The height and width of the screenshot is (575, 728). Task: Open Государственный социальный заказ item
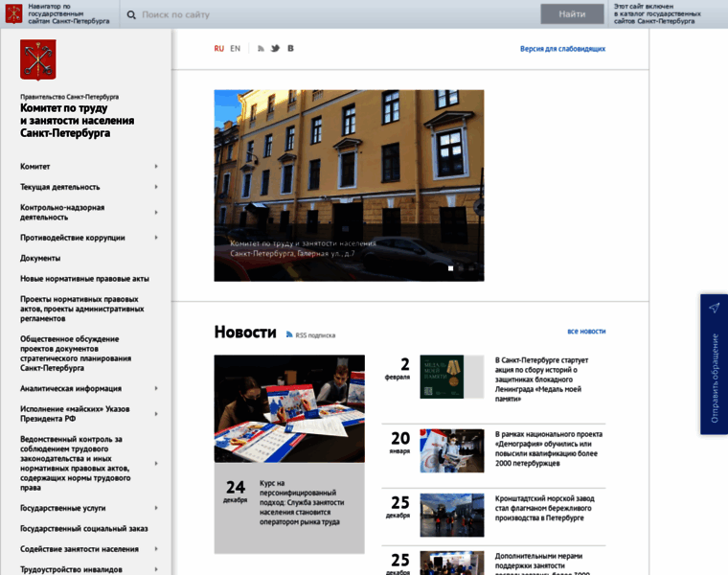tap(84, 529)
